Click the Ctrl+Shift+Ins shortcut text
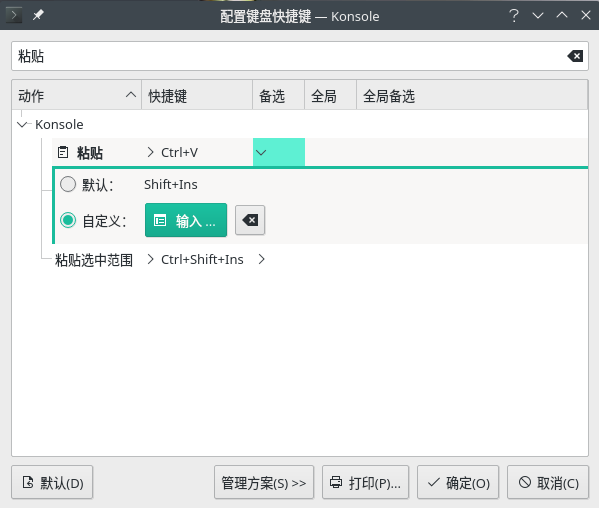 tap(202, 259)
